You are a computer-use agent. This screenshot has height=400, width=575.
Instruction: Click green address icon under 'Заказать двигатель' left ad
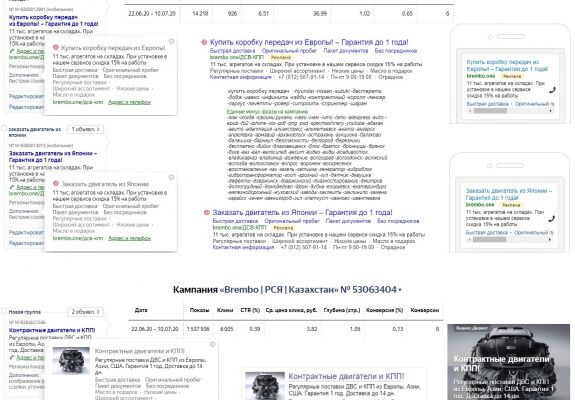tap(12, 187)
